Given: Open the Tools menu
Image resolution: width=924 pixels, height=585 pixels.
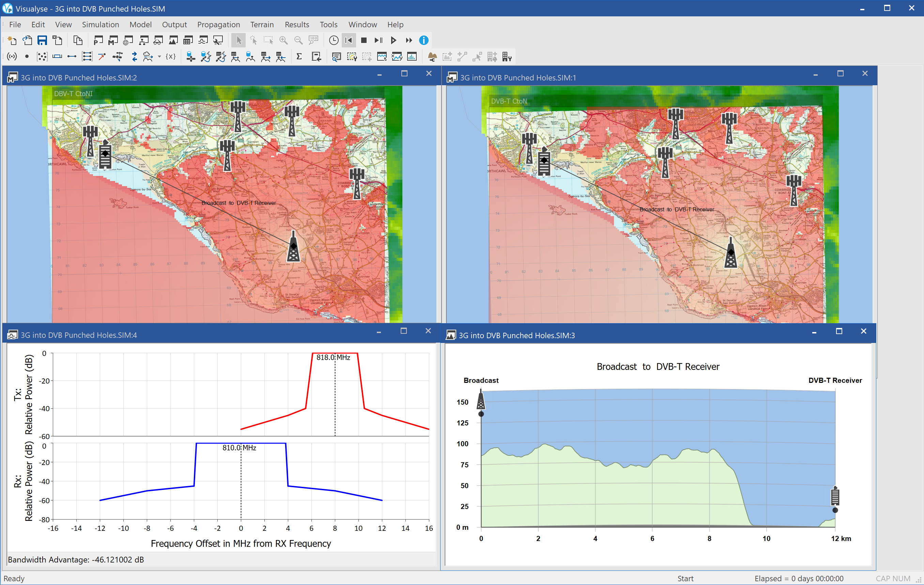Looking at the screenshot, I should coord(328,25).
